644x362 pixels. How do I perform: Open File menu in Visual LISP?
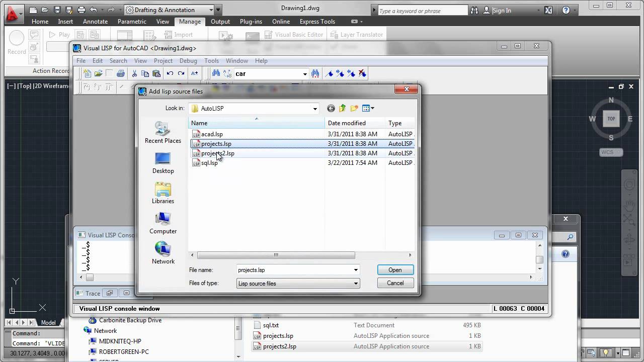(x=81, y=61)
